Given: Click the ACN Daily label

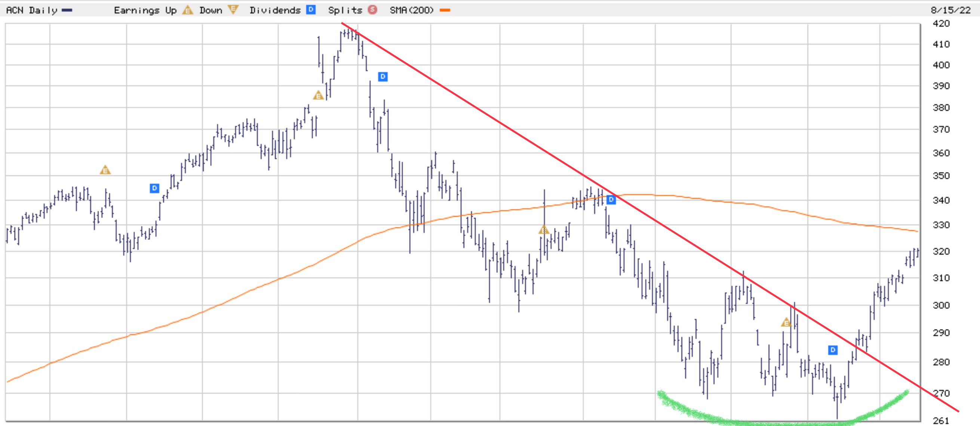Looking at the screenshot, I should 32,10.
